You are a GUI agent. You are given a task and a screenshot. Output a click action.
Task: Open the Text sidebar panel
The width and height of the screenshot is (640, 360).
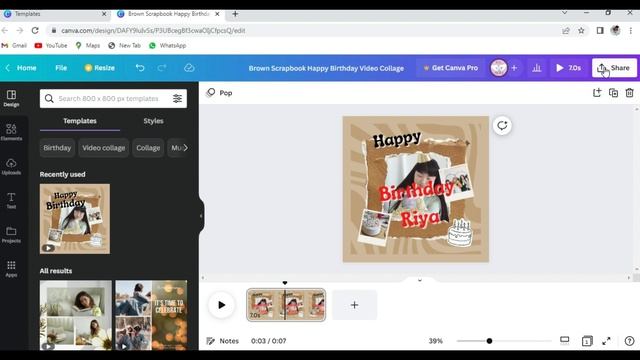pyautogui.click(x=11, y=200)
